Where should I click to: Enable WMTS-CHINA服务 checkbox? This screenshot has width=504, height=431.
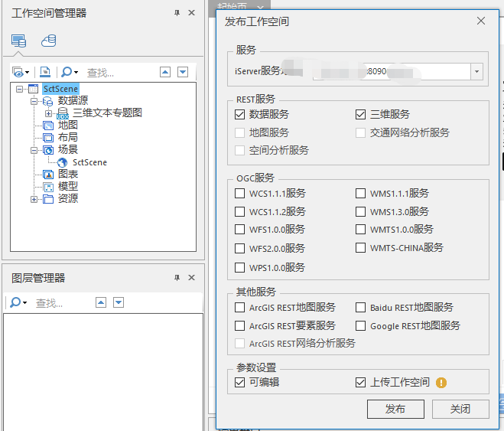point(361,248)
